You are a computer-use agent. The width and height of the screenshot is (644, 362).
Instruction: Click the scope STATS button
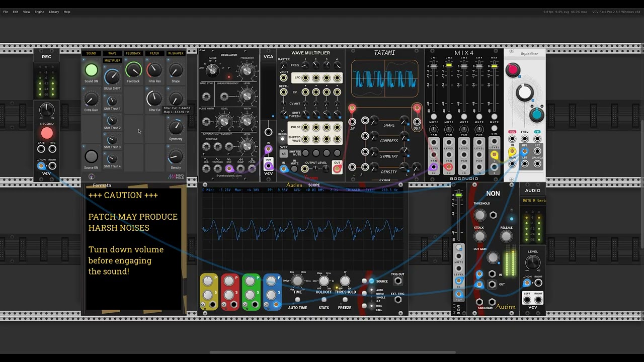(x=324, y=300)
